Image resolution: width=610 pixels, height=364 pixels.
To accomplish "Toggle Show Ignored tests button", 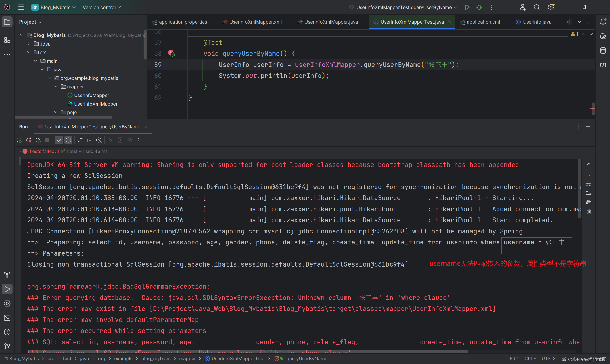I will 68,140.
